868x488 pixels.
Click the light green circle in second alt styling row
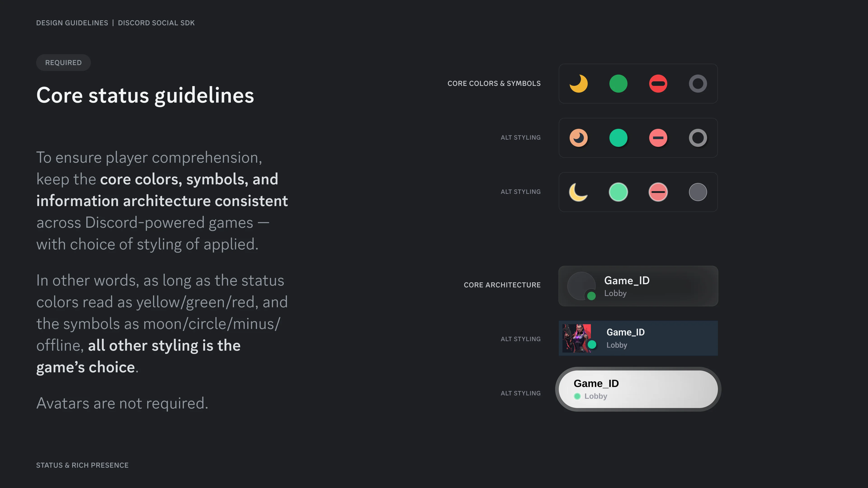pos(618,192)
